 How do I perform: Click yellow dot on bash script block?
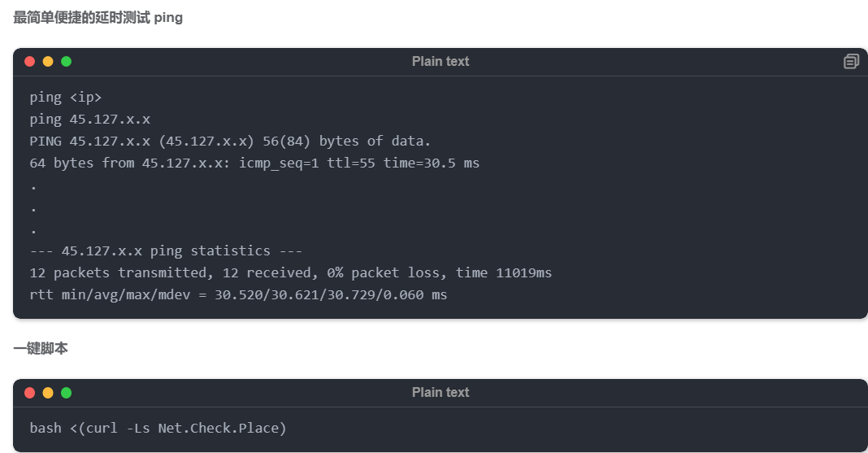48,393
